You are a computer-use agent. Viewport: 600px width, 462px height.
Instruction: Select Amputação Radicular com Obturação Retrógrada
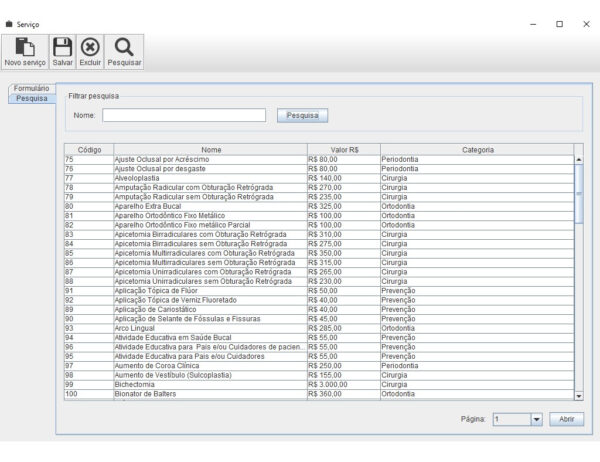point(319,188)
